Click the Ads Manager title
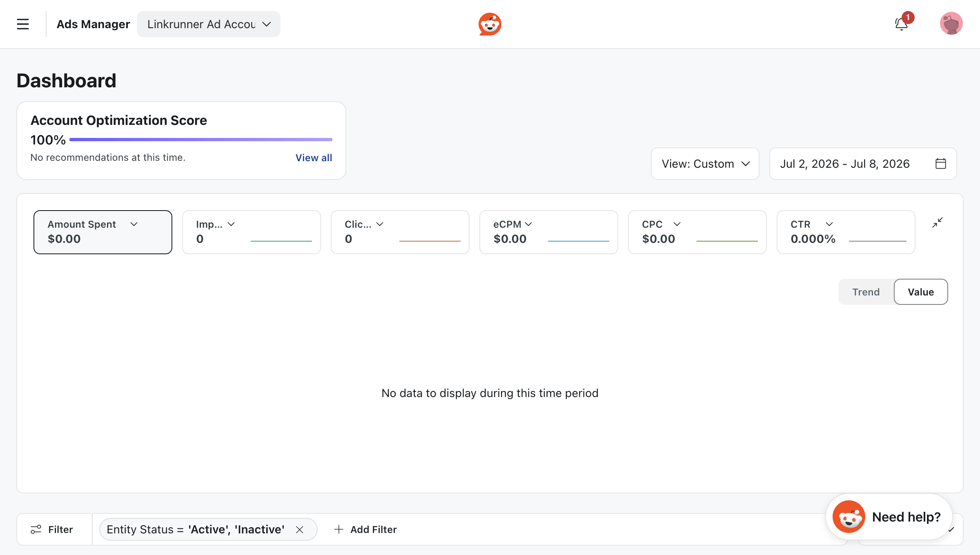980x555 pixels. tap(93, 24)
